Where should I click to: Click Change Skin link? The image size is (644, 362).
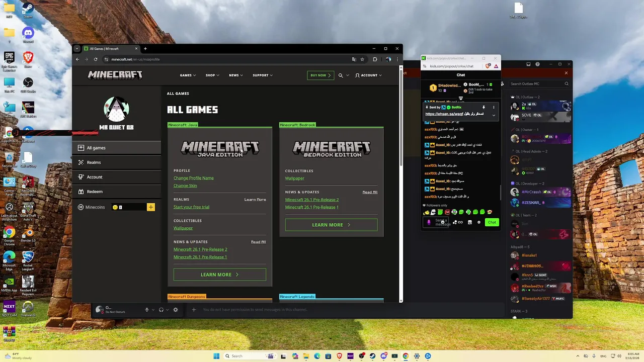coord(185,186)
